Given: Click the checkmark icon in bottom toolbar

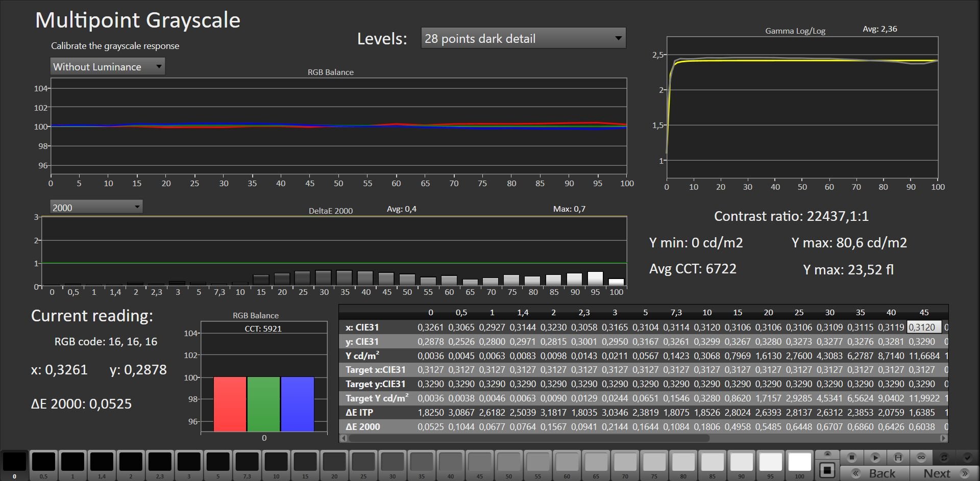Looking at the screenshot, I should point(967,457).
